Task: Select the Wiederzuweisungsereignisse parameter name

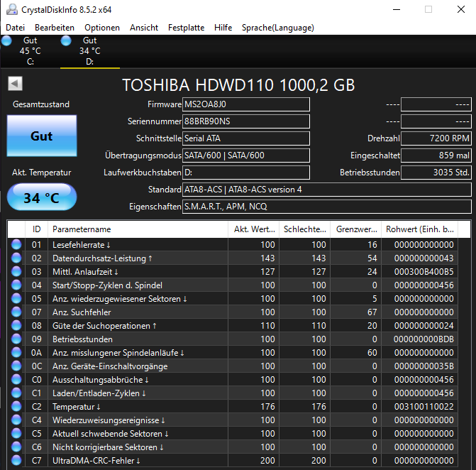Action: [109, 420]
